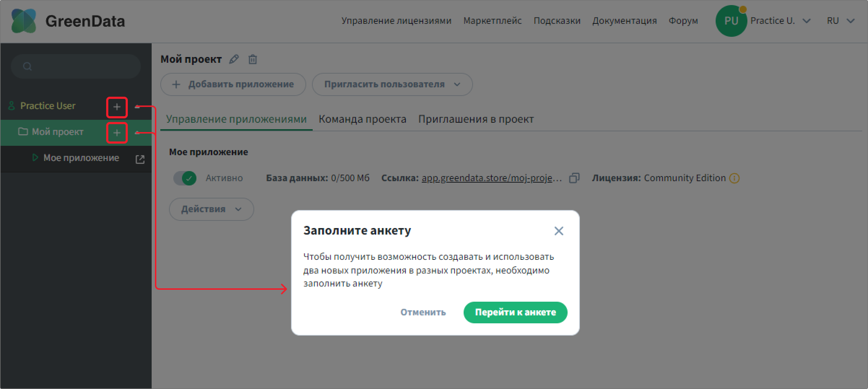This screenshot has width=868, height=389.
Task: Open Мое приложение in new window icon
Action: (x=140, y=159)
